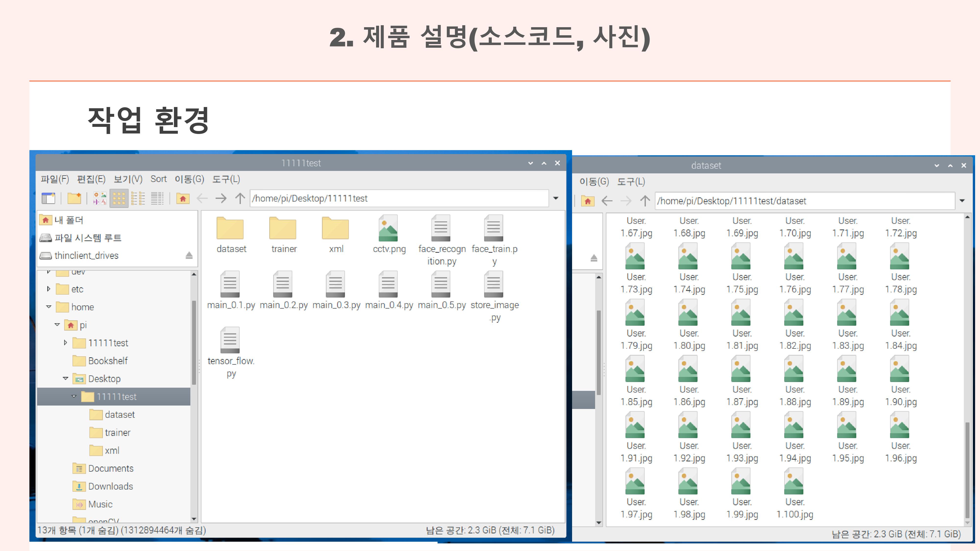Image resolution: width=980 pixels, height=551 pixels.
Task: Select 파일 시스템 루트 in the sidebar
Action: [x=87, y=238]
